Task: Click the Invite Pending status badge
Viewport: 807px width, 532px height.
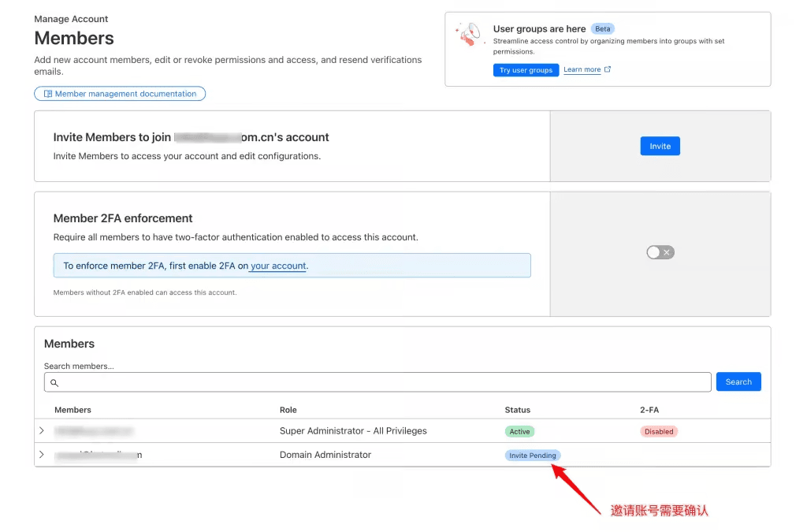Action: tap(532, 455)
